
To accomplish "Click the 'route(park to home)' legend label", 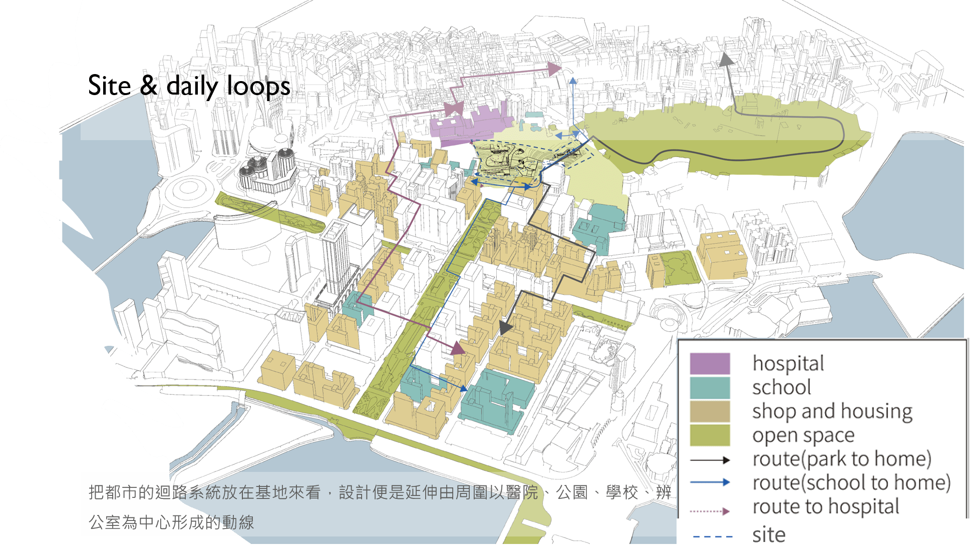I will 842,459.
